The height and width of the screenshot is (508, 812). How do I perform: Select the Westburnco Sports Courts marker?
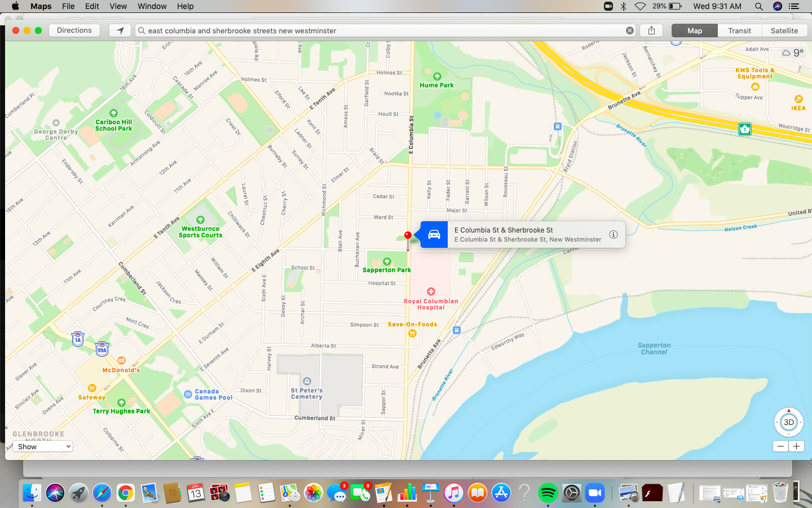[200, 220]
